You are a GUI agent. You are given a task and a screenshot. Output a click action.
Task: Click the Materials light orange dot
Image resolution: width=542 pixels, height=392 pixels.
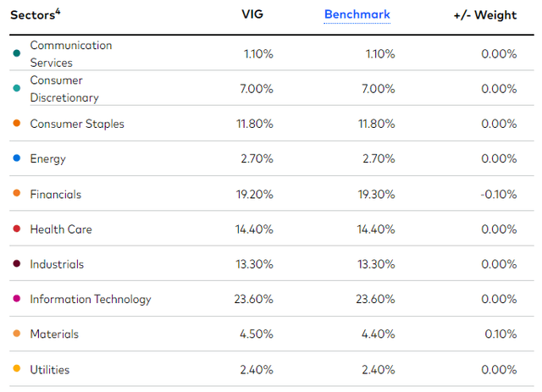(x=17, y=334)
